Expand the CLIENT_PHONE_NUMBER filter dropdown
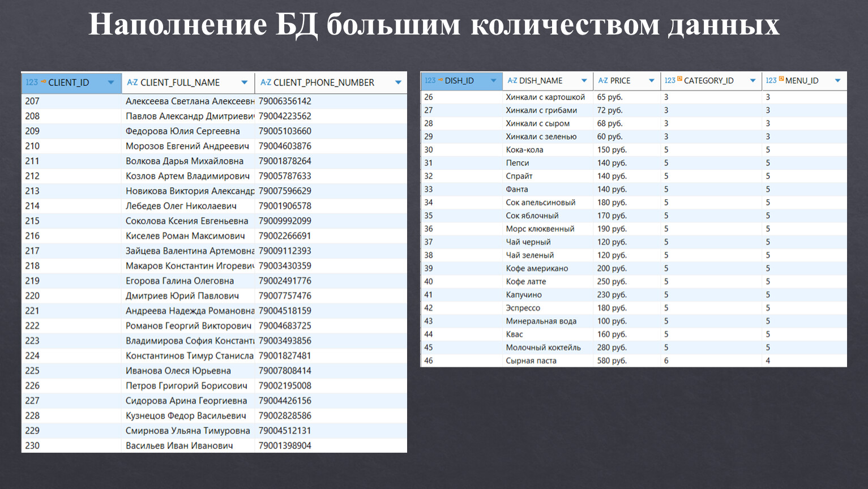The image size is (868, 489). pyautogui.click(x=398, y=83)
